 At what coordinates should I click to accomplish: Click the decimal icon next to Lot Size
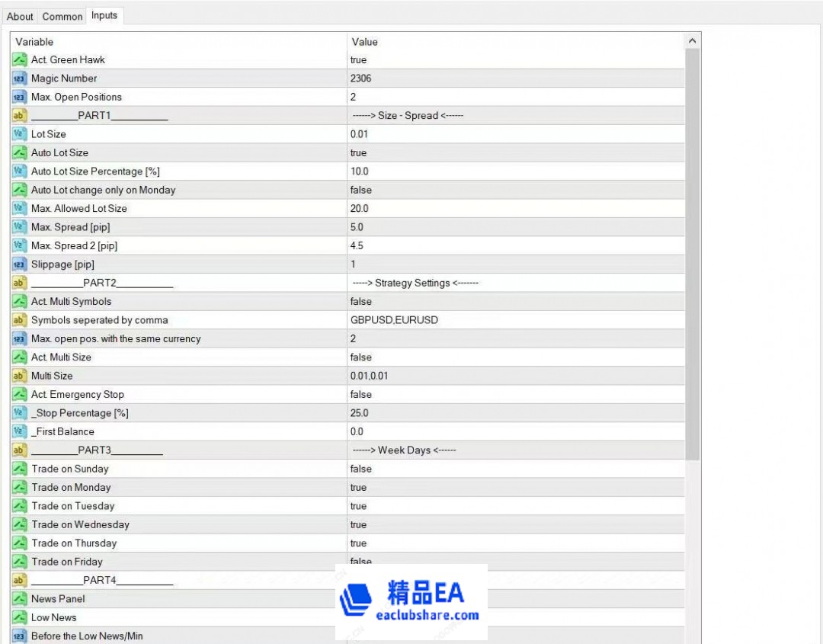tap(20, 134)
